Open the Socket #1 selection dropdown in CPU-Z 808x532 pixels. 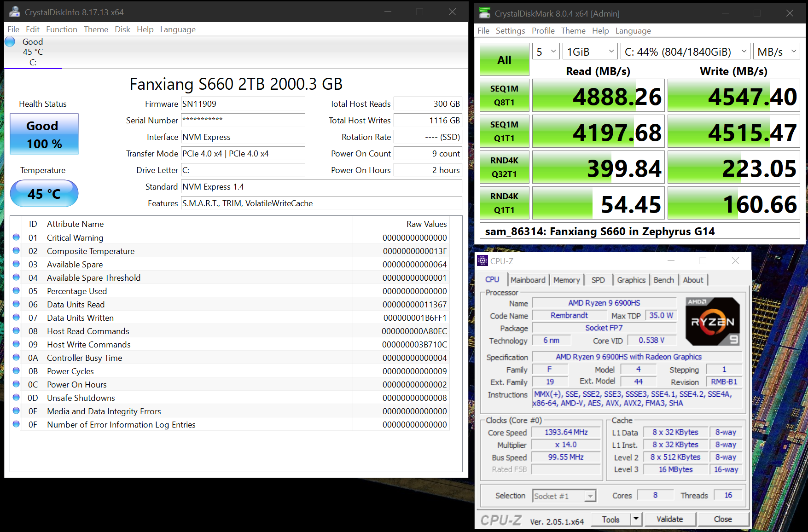tap(564, 496)
